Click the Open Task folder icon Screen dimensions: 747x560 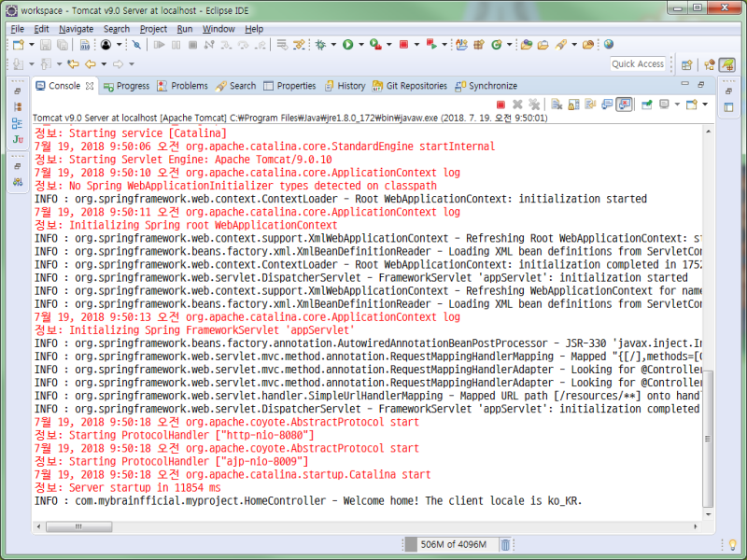543,45
